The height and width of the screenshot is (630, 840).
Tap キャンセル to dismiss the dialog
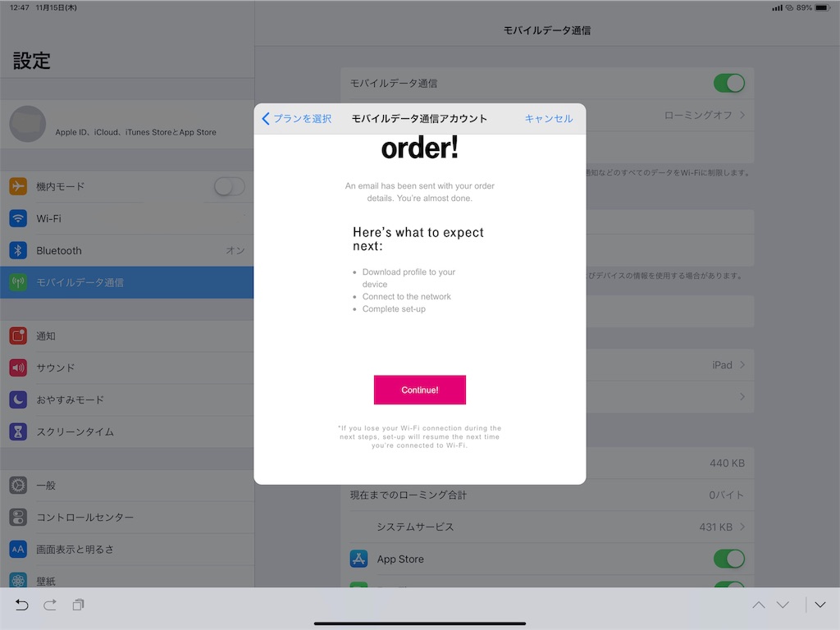(x=549, y=118)
